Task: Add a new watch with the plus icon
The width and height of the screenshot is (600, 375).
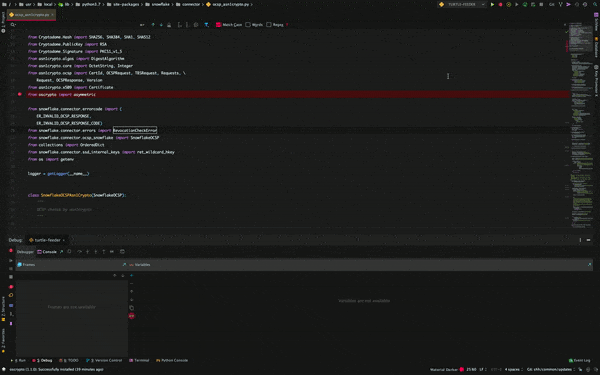Action: (132, 275)
